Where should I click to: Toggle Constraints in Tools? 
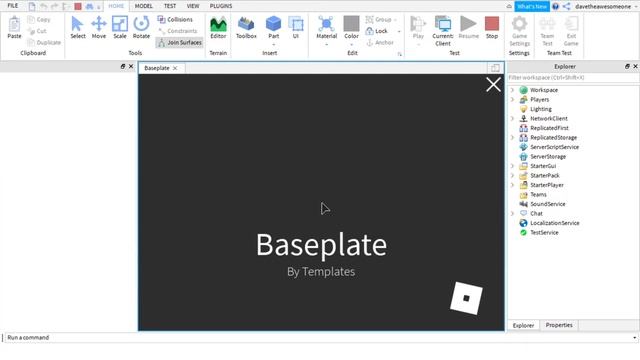coord(178,31)
